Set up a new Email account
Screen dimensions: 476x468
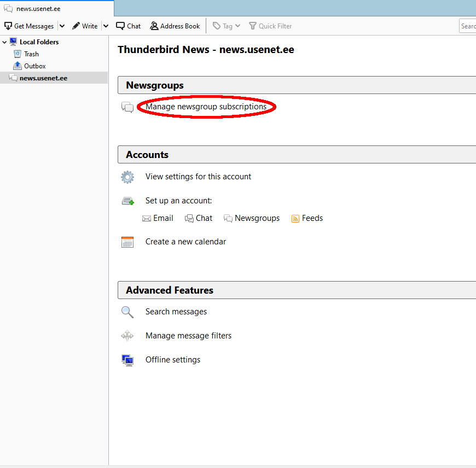(x=158, y=218)
